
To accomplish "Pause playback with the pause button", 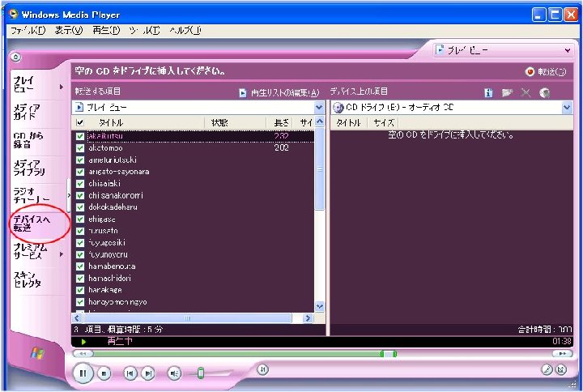I will point(83,373).
